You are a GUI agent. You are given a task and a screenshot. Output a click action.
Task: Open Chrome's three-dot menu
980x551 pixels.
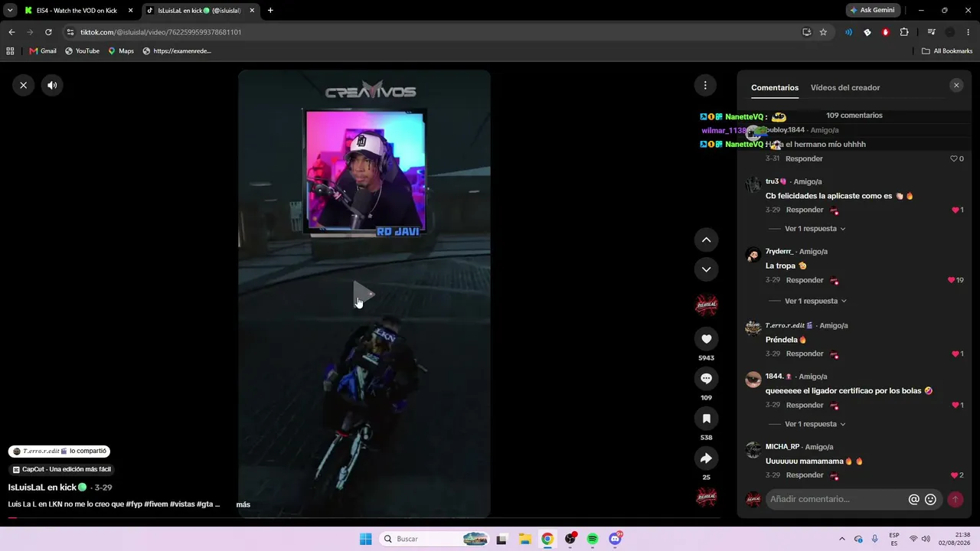coord(969,32)
